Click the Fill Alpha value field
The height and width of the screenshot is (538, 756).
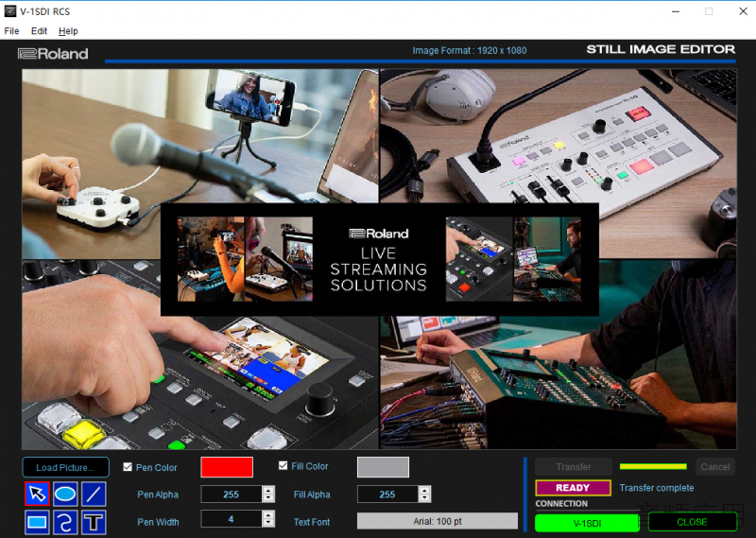(387, 495)
